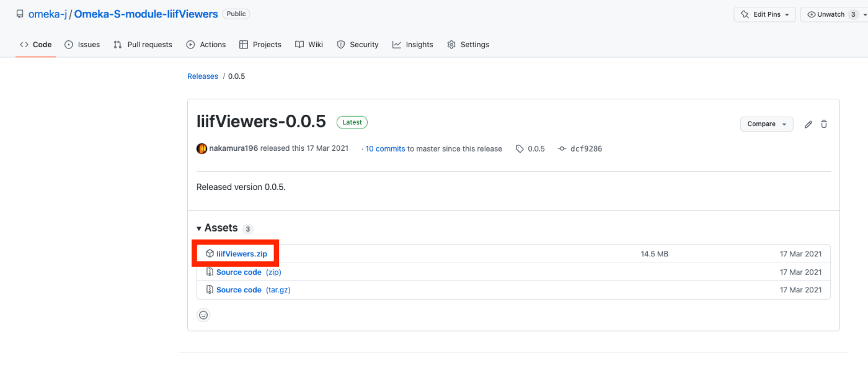Open the Issues tab
868x365 pixels.
tap(82, 45)
